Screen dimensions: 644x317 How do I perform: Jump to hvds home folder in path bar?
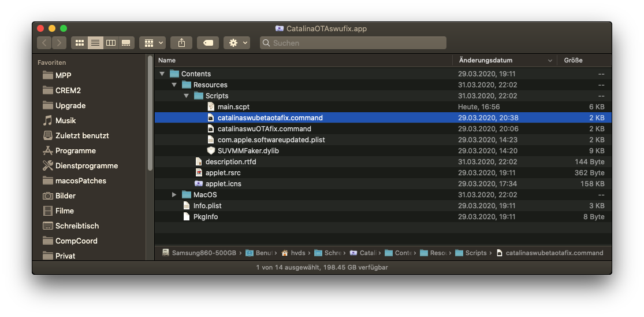(x=293, y=253)
